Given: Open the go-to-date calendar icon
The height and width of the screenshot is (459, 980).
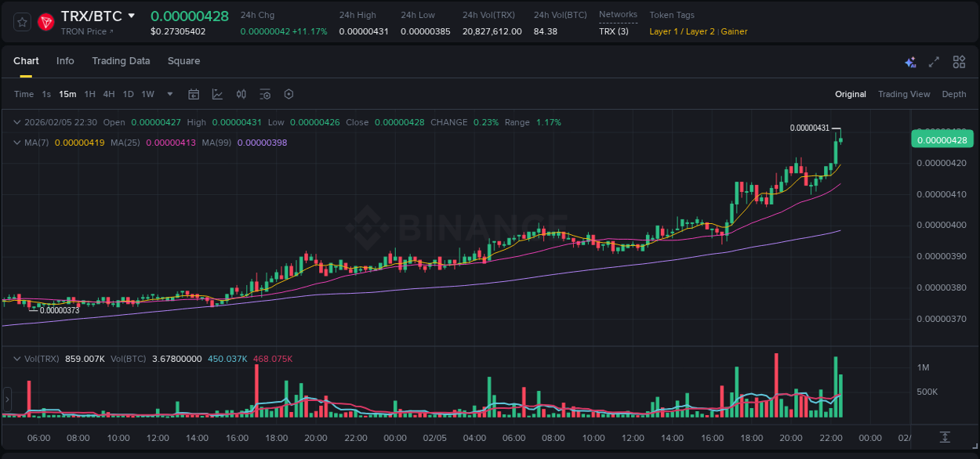Looking at the screenshot, I should 194,94.
